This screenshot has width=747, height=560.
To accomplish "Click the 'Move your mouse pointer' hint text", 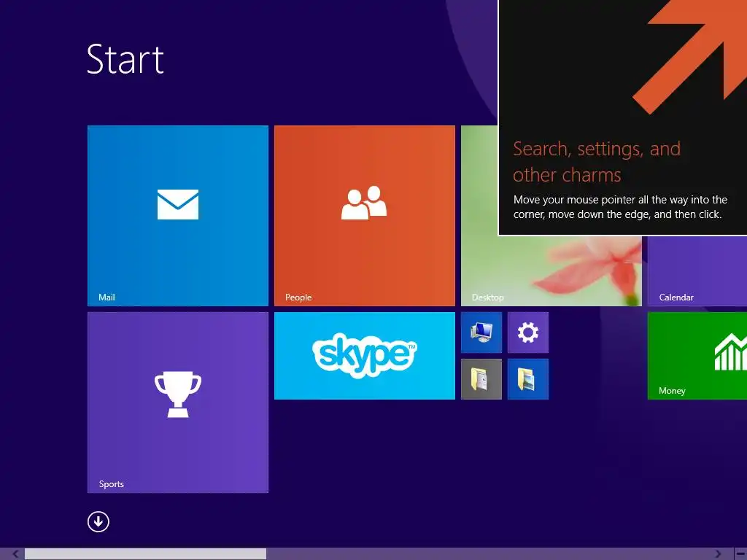I will [620, 206].
